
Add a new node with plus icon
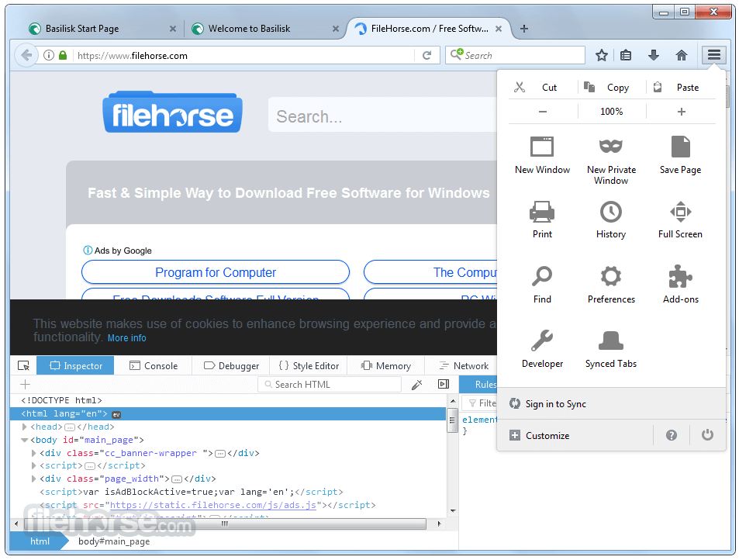[x=25, y=384]
